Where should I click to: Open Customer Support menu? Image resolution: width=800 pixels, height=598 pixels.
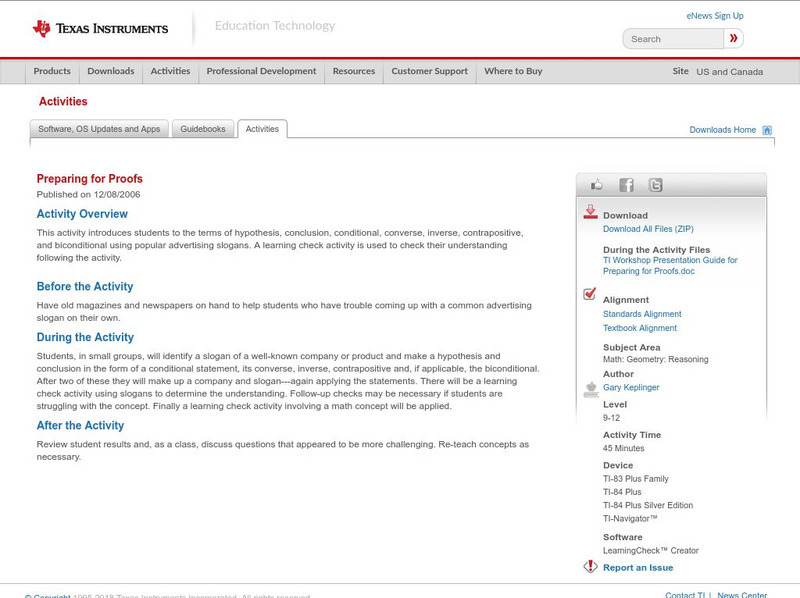tap(430, 71)
